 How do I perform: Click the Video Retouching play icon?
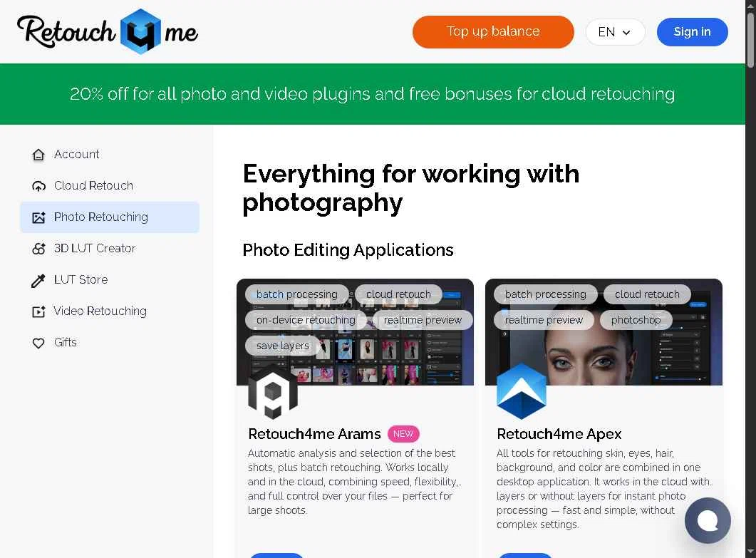tap(38, 311)
